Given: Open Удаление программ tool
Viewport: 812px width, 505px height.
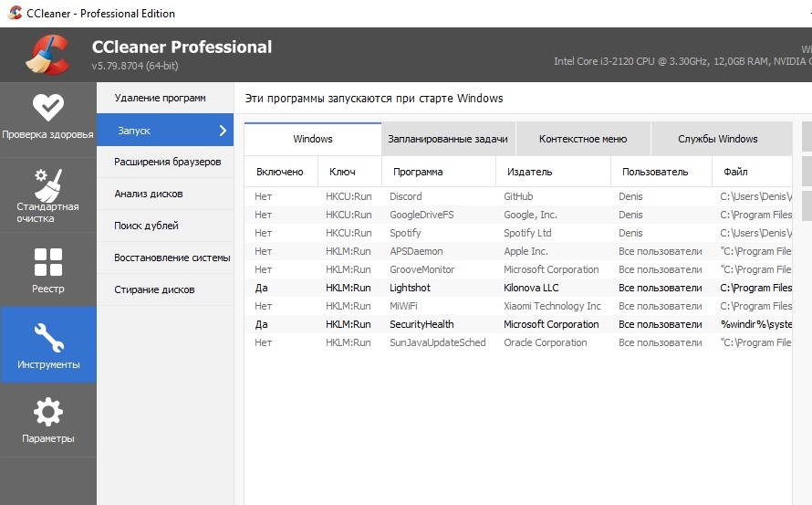Looking at the screenshot, I should pyautogui.click(x=165, y=98).
